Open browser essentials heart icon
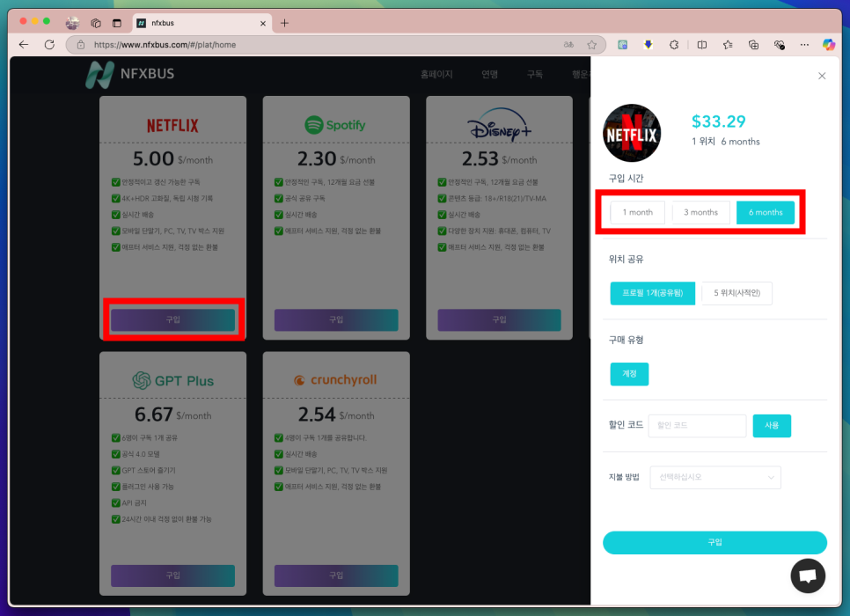The height and width of the screenshot is (616, 850). (780, 45)
